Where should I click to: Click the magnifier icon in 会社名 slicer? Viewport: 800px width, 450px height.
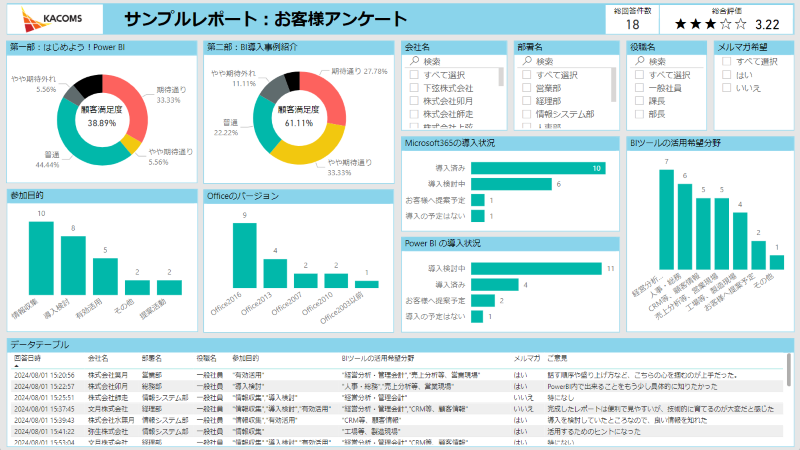(414, 61)
